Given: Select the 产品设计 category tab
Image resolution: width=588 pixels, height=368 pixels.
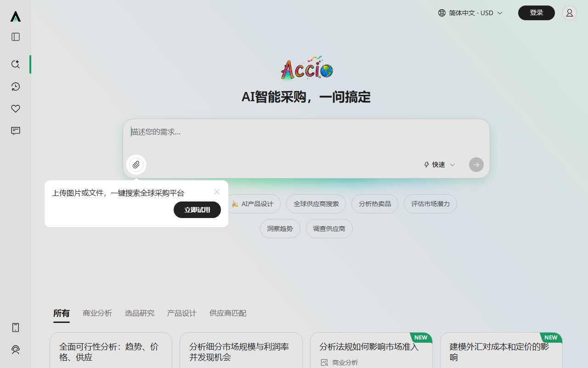Looking at the screenshot, I should pos(181,313).
